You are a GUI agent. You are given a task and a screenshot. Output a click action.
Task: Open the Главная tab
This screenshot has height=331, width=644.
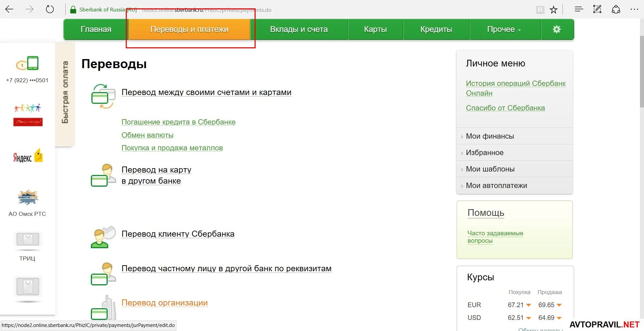coord(96,29)
